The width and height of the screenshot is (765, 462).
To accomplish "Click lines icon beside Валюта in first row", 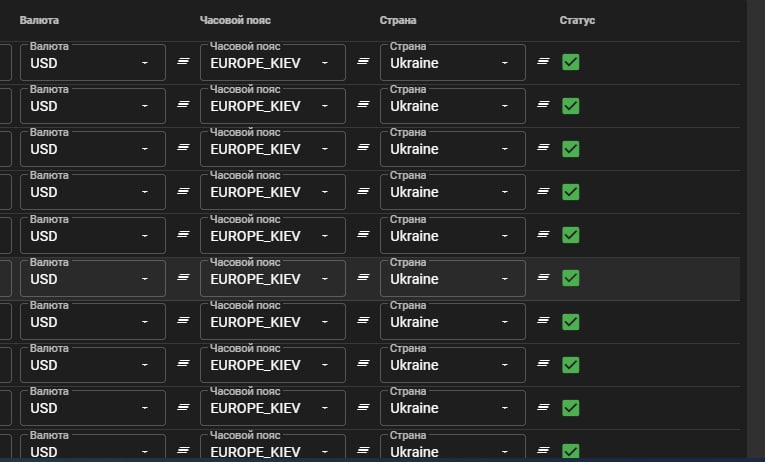I will click(183, 61).
